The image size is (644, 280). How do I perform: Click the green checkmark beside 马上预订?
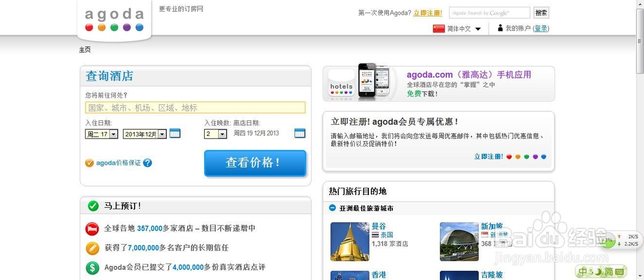coord(93,206)
